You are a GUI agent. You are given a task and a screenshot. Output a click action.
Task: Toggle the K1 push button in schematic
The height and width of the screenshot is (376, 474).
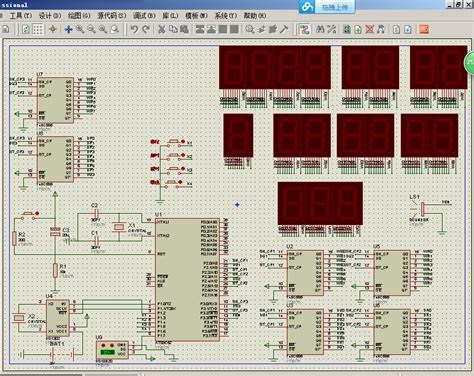173,142
